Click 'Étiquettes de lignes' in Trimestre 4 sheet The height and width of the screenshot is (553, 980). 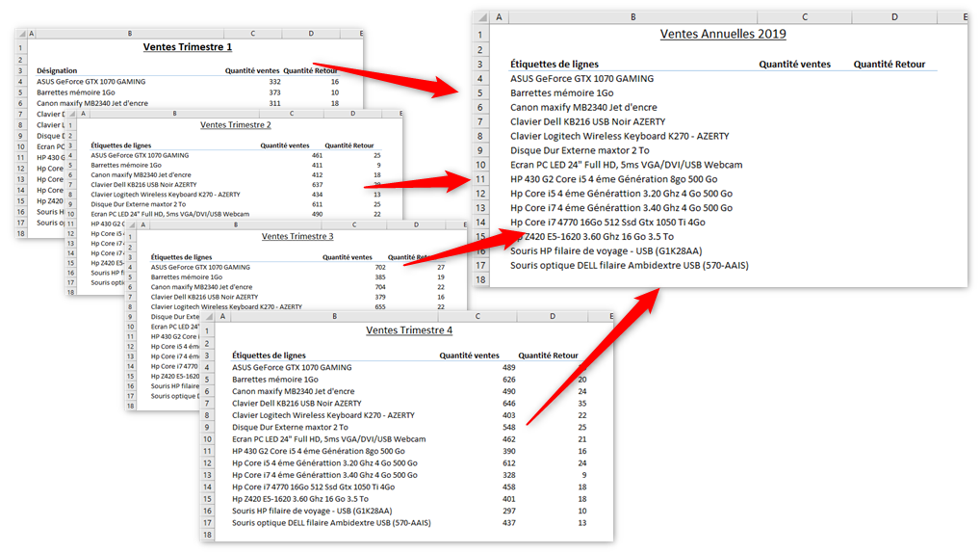click(x=269, y=355)
